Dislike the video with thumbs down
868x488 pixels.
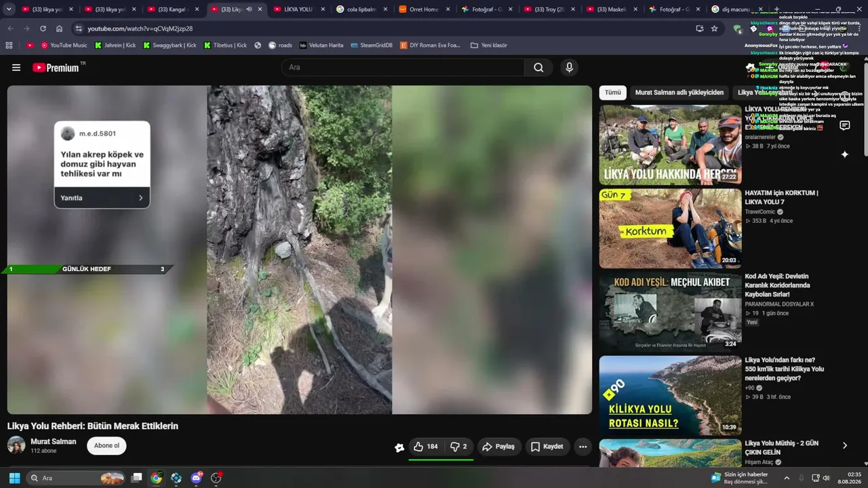click(x=459, y=447)
